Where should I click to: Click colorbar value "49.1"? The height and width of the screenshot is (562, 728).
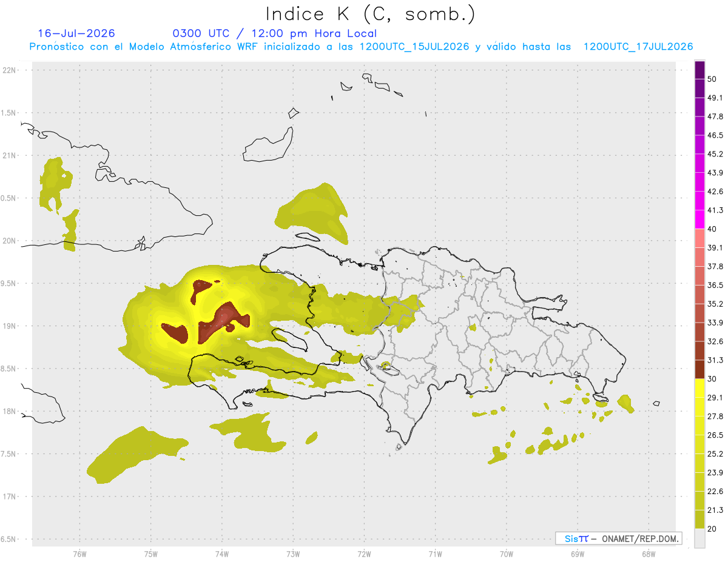click(x=715, y=98)
